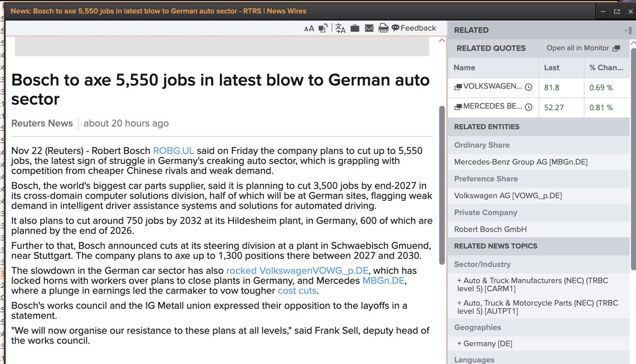Click the open-quote icon beside VOLKSWAGEN

(x=458, y=87)
